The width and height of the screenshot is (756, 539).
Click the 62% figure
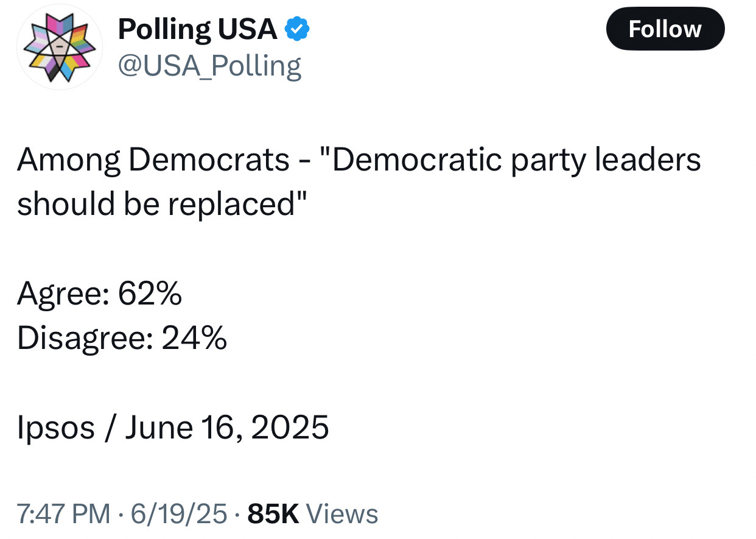pos(150,294)
